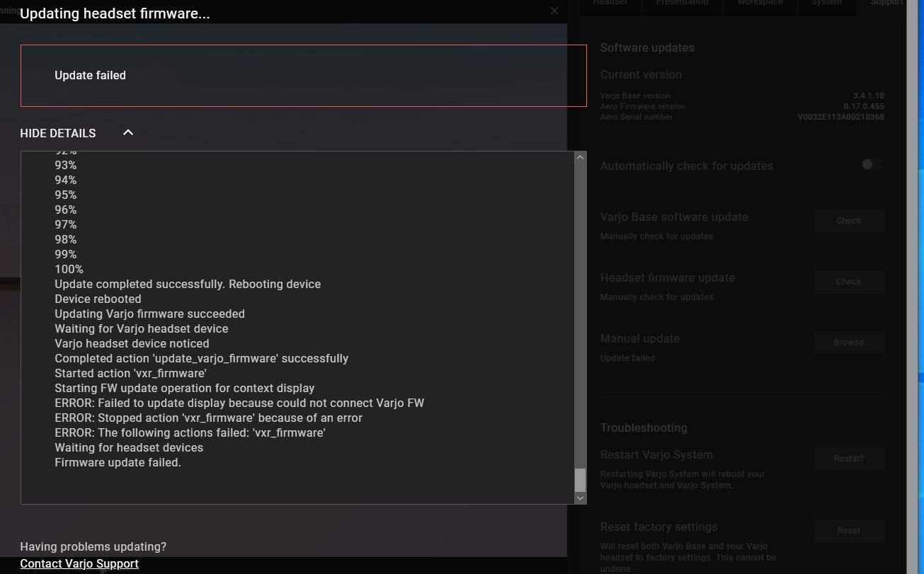
Task: Click the '100%' progress log line
Action: tap(69, 269)
